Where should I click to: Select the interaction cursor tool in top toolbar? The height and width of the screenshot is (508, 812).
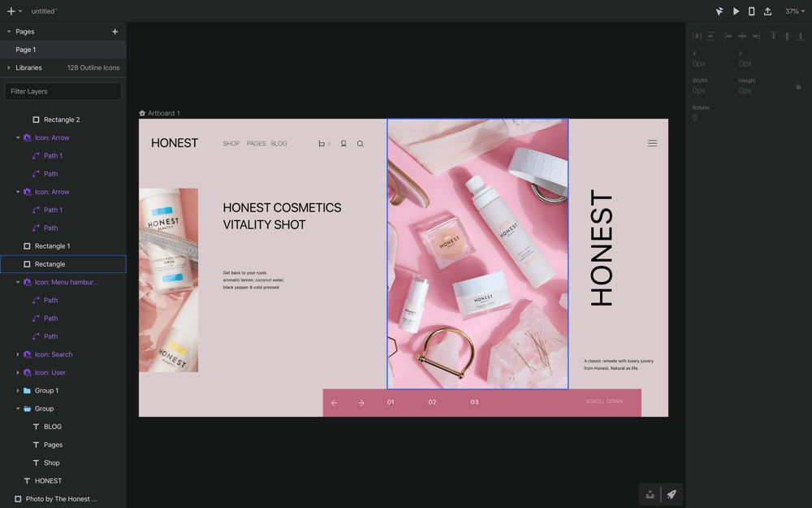719,11
